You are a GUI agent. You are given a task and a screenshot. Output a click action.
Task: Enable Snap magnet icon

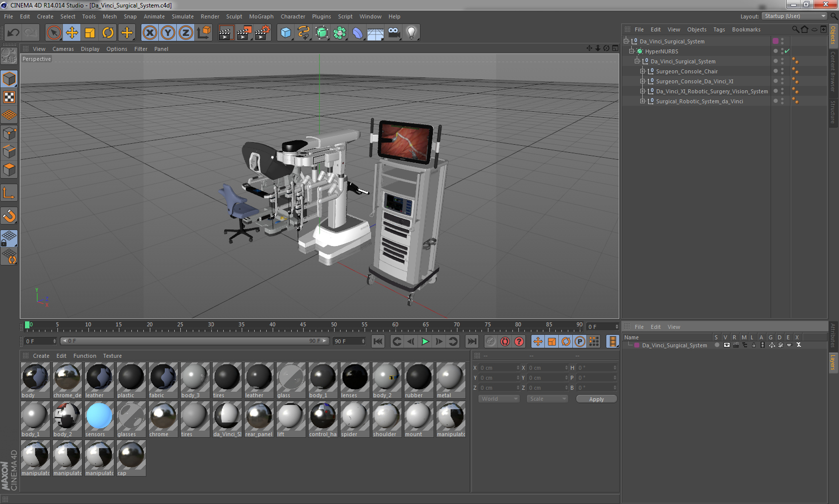tap(9, 216)
